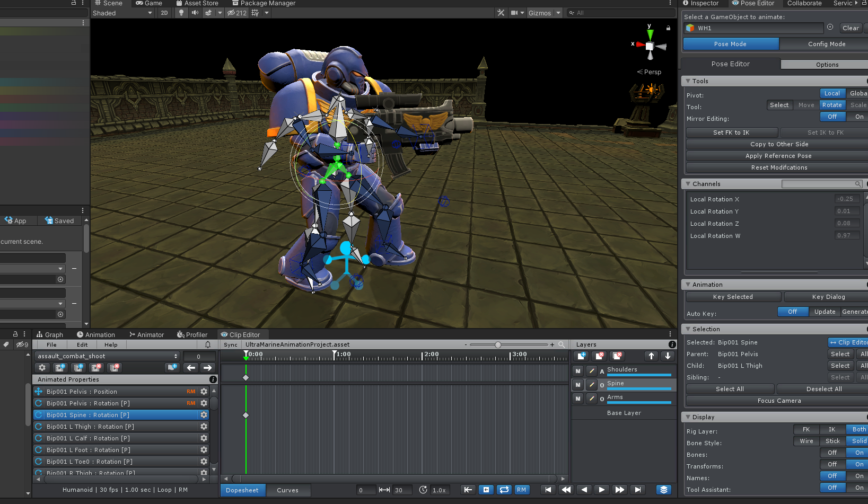Open the scene effects dropdown arrow
This screenshot has width=868, height=504.
(x=220, y=13)
